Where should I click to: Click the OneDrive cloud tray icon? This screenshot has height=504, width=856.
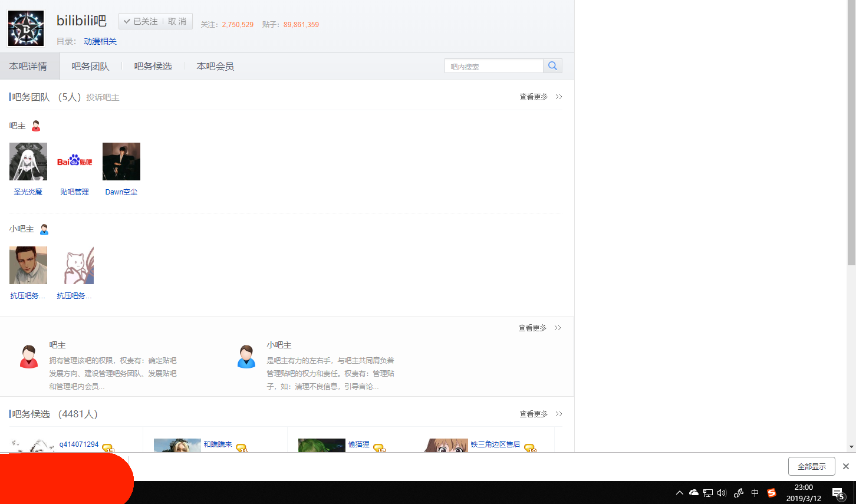694,493
